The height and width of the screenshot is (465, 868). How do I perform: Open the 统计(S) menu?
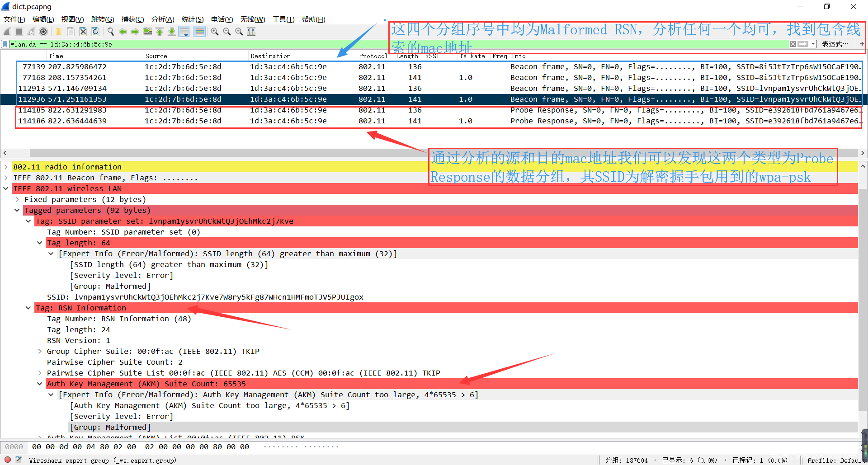coord(193,19)
